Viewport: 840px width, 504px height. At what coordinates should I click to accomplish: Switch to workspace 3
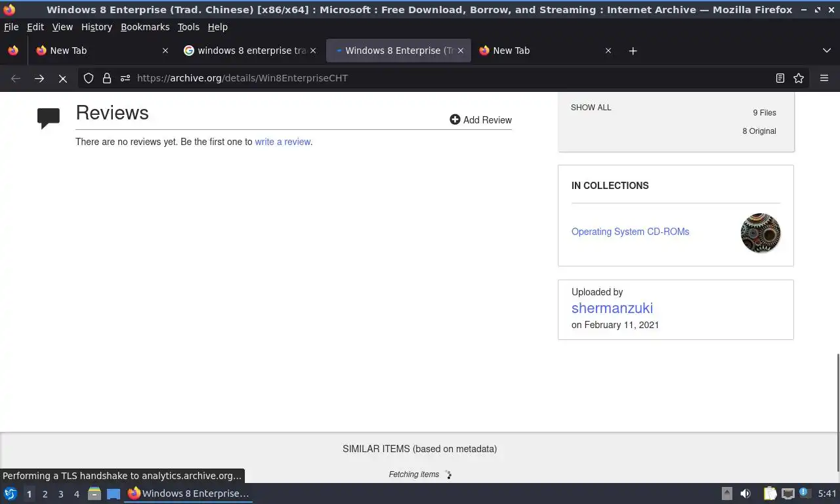(x=61, y=494)
